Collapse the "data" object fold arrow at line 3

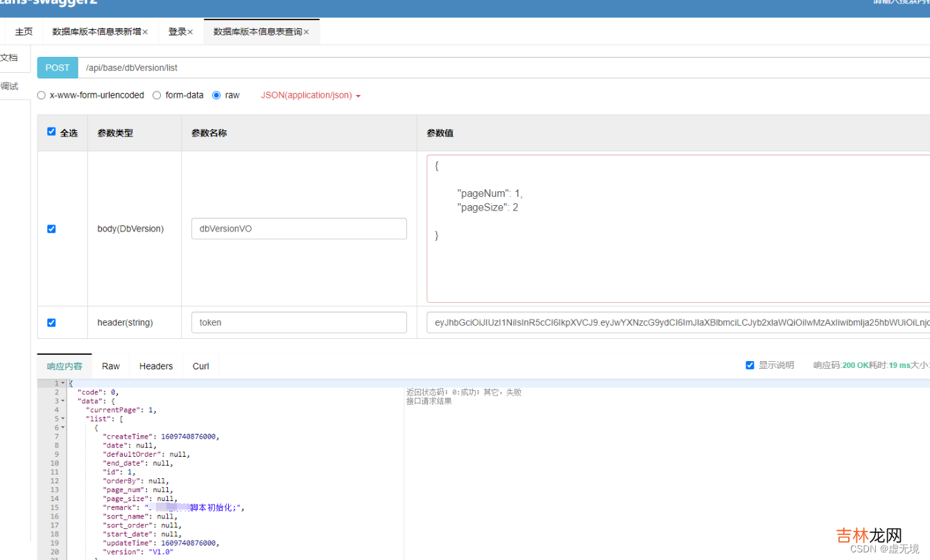click(63, 401)
